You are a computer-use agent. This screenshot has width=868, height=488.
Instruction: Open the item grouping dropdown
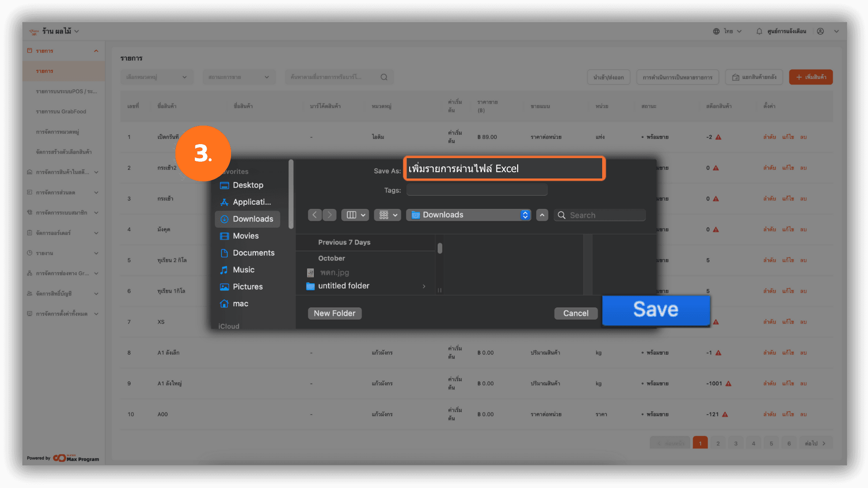[388, 215]
